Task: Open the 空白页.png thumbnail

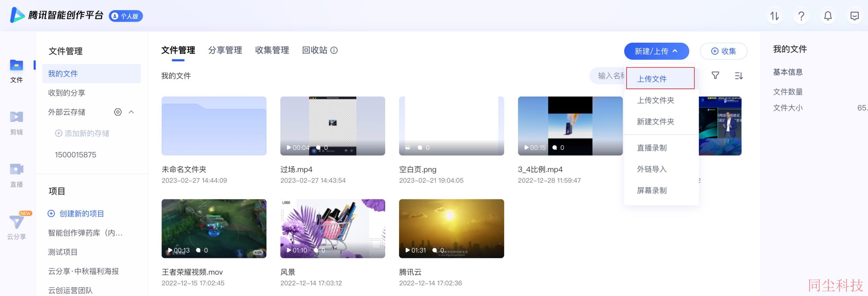Action: (x=451, y=126)
